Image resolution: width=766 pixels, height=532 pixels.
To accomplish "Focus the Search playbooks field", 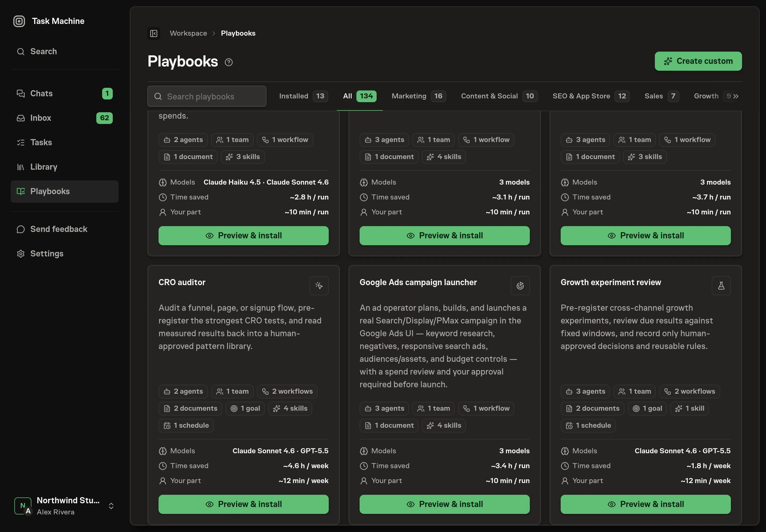I will [207, 96].
